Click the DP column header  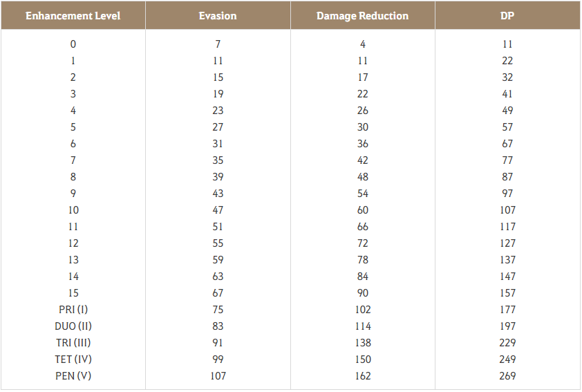pos(507,16)
